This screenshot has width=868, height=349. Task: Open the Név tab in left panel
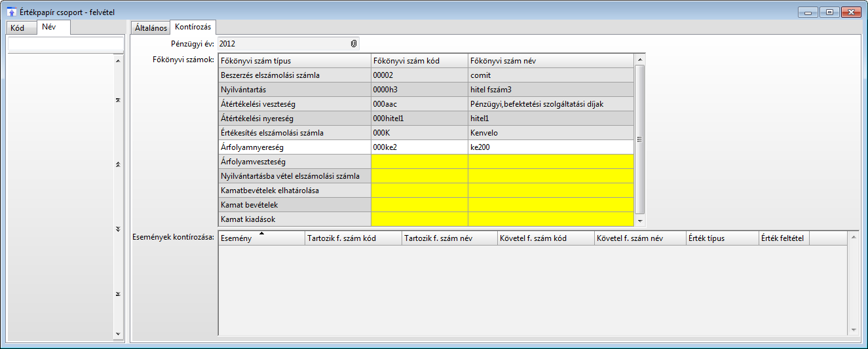[48, 28]
